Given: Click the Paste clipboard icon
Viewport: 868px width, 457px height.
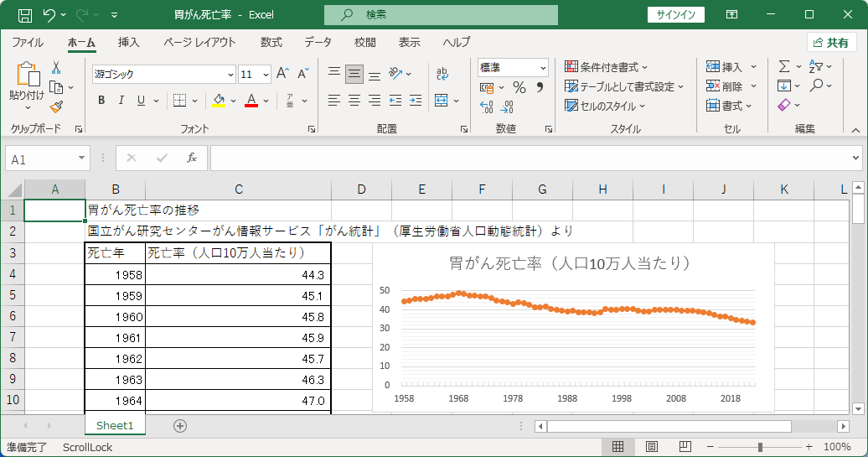Looking at the screenshot, I should [x=28, y=74].
